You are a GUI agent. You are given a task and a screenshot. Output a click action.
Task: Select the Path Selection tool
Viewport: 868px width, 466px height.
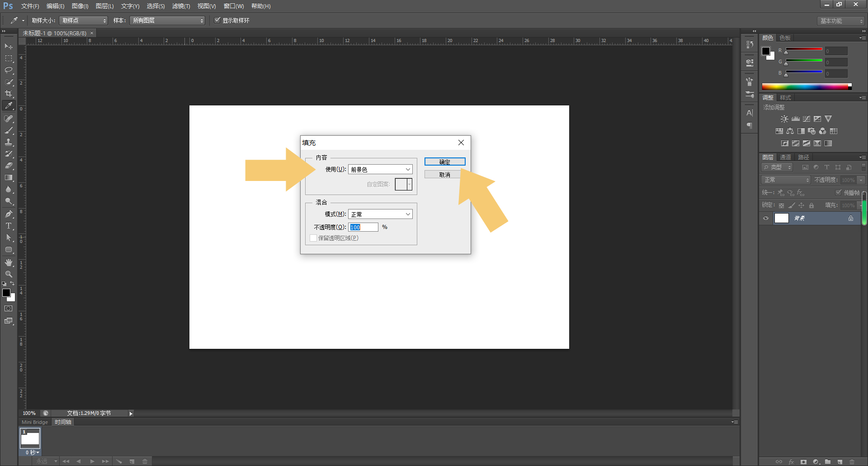pos(9,238)
